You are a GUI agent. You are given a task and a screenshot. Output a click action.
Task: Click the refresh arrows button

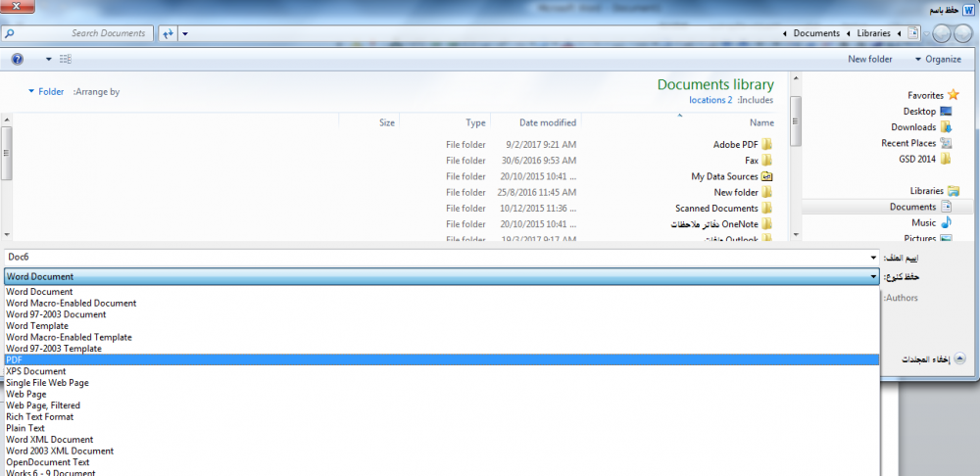pyautogui.click(x=168, y=33)
